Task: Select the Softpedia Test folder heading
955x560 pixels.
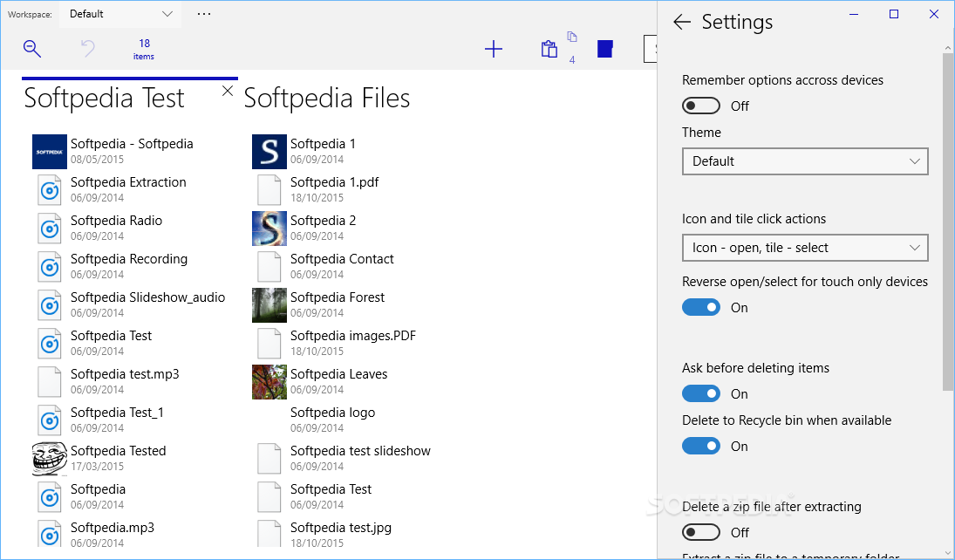Action: tap(104, 98)
